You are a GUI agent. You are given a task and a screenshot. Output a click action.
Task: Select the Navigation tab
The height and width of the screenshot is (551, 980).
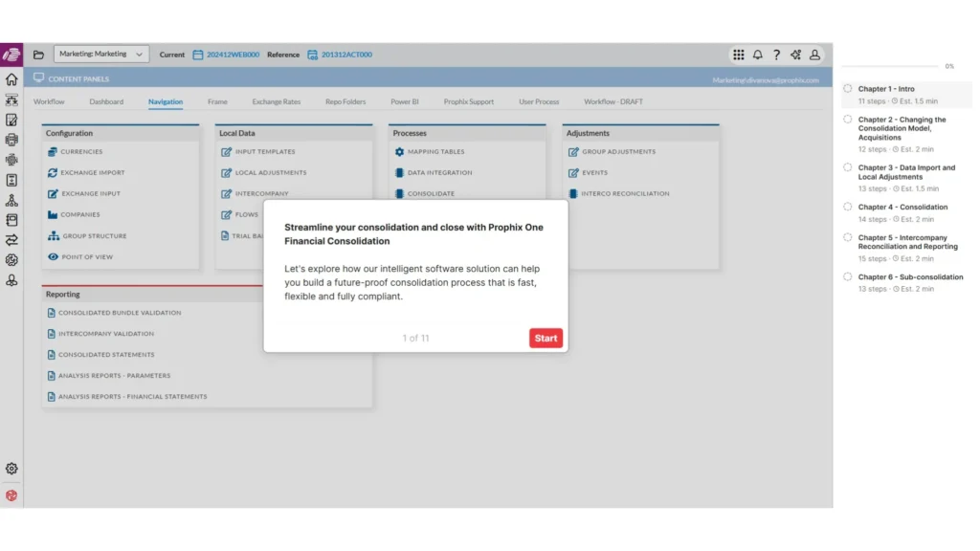(166, 101)
